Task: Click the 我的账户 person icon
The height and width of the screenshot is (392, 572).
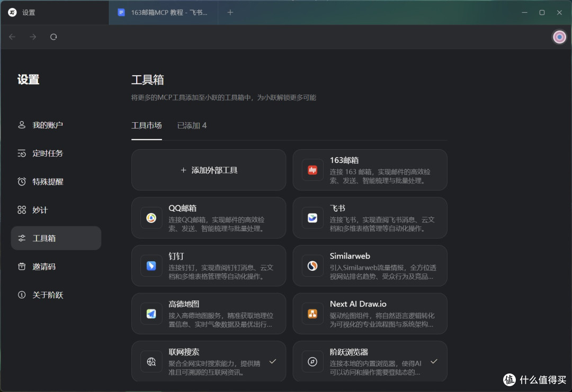Action: (22, 125)
